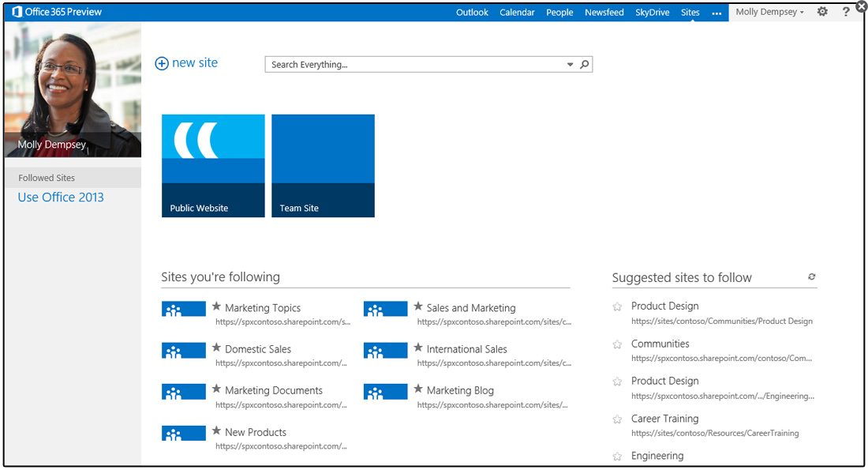
Task: Click the Sales and Marketing site icon
Action: pos(385,309)
